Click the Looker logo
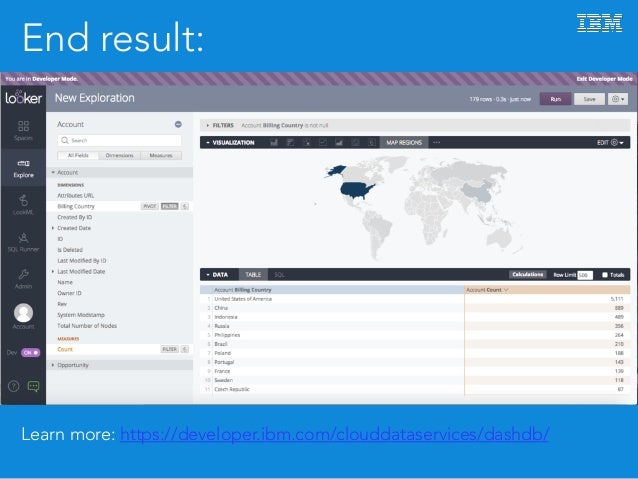 (x=23, y=98)
